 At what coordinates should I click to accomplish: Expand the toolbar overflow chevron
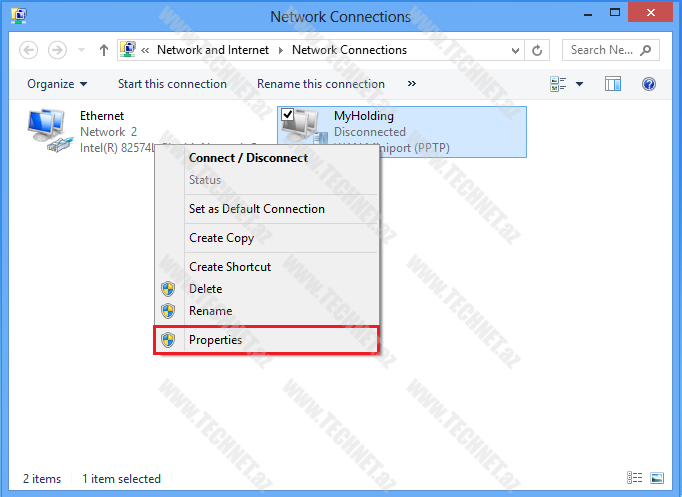(412, 84)
